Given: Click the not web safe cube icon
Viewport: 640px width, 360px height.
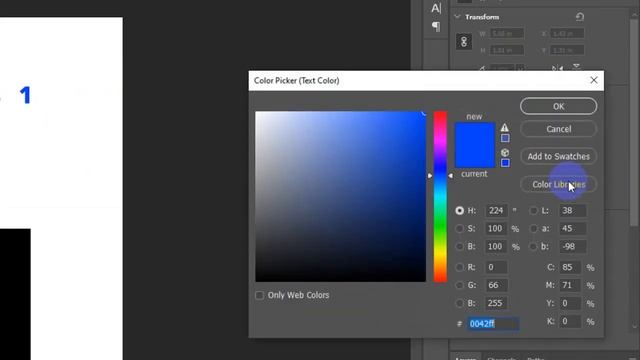Looking at the screenshot, I should click(x=505, y=152).
